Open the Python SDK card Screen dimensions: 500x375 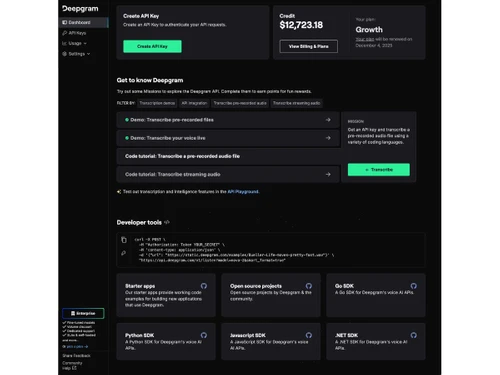click(x=166, y=341)
